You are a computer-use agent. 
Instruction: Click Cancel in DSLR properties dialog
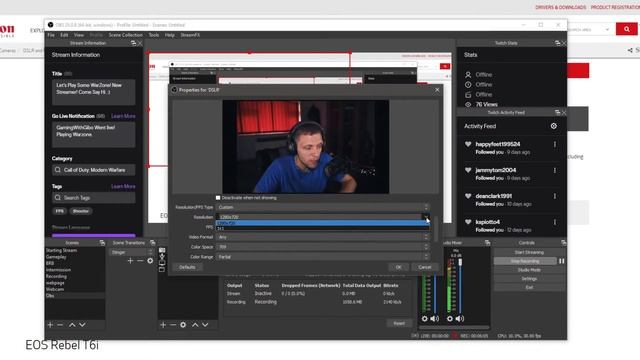point(424,267)
